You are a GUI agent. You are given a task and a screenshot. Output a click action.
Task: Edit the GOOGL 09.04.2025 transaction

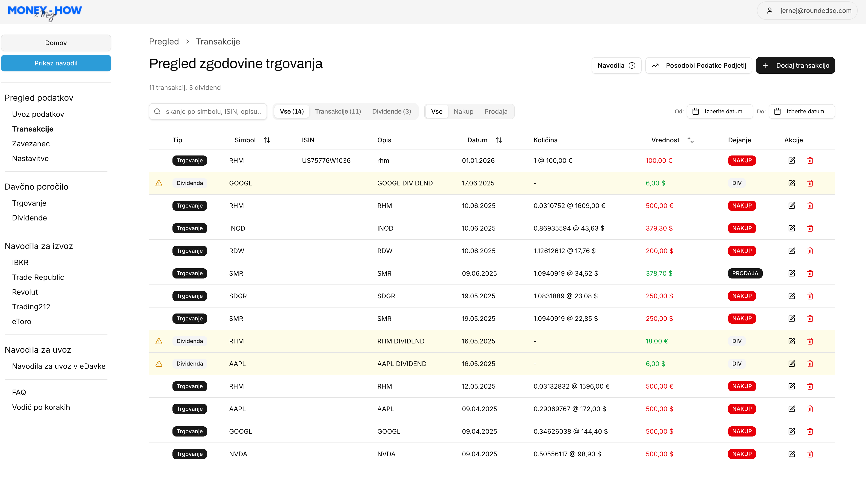[x=792, y=431]
